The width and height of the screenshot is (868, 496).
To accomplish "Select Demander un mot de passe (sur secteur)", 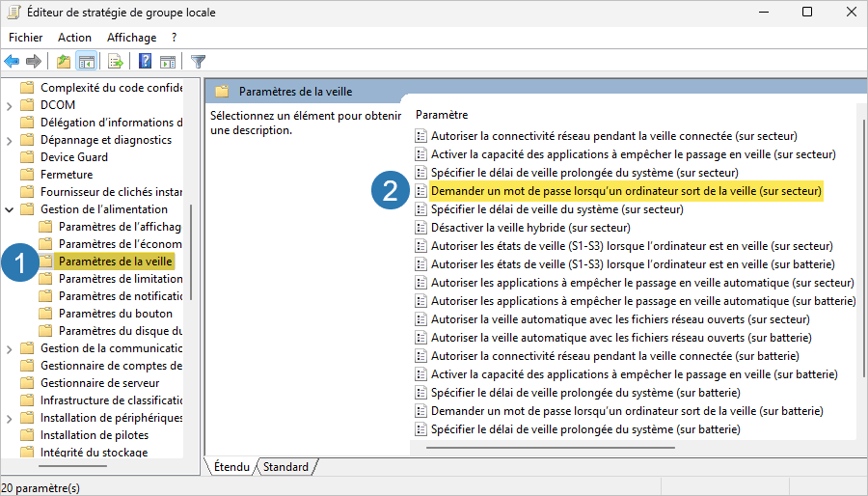I will coord(625,191).
